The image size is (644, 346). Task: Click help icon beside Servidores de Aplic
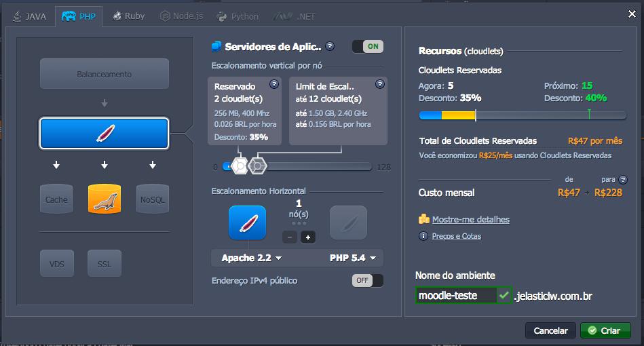(330, 46)
